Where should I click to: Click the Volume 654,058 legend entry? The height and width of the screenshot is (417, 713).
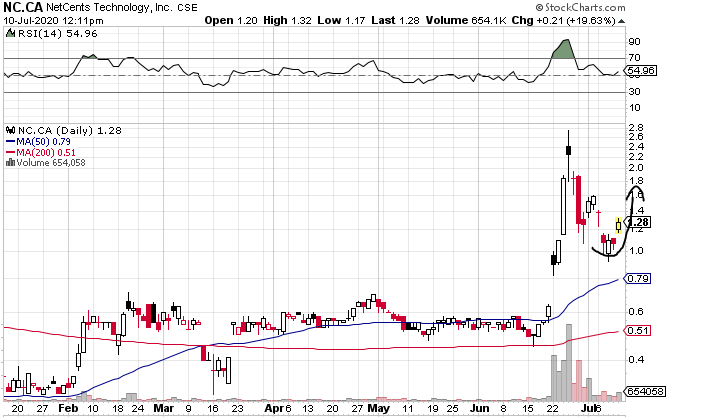coord(51,163)
